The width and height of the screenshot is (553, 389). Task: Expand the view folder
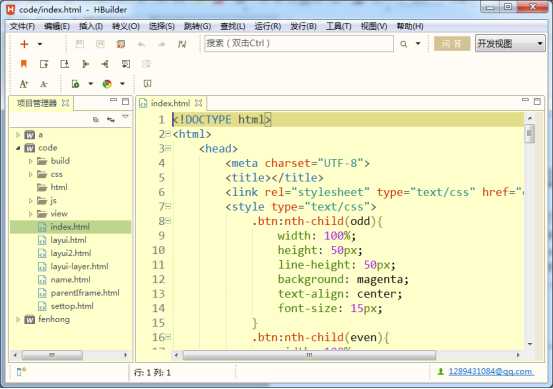[x=31, y=214]
